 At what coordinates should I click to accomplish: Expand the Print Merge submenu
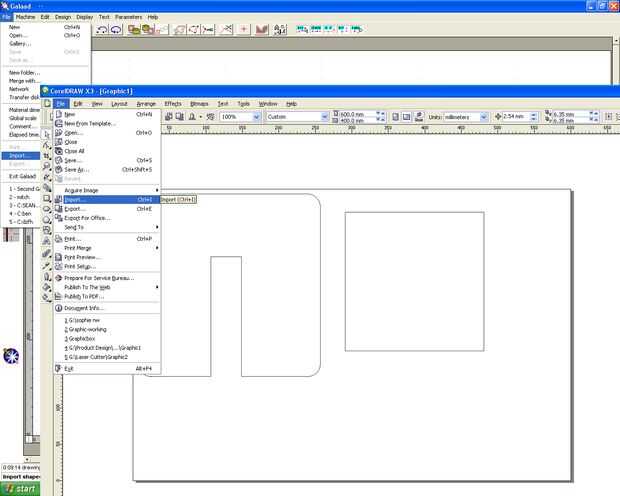[107, 248]
